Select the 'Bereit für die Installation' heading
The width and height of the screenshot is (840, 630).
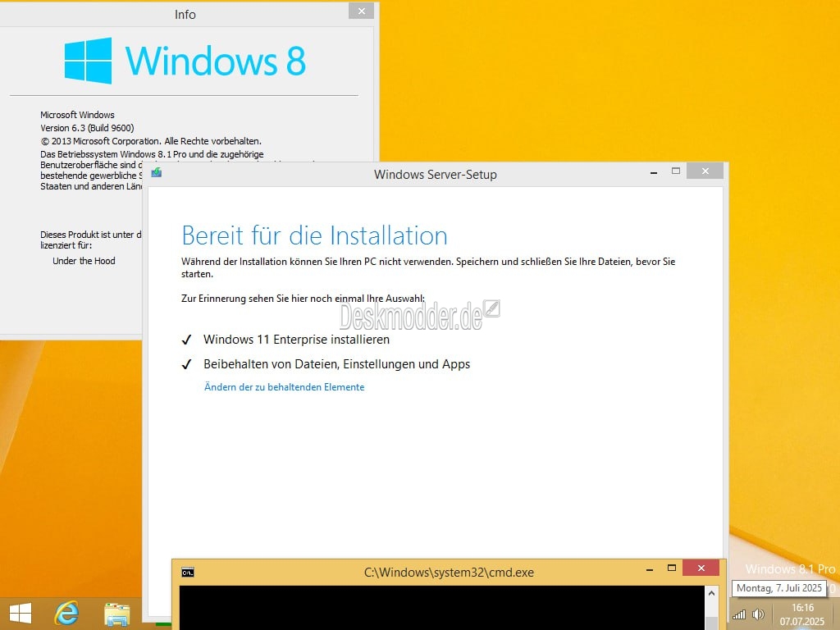314,235
